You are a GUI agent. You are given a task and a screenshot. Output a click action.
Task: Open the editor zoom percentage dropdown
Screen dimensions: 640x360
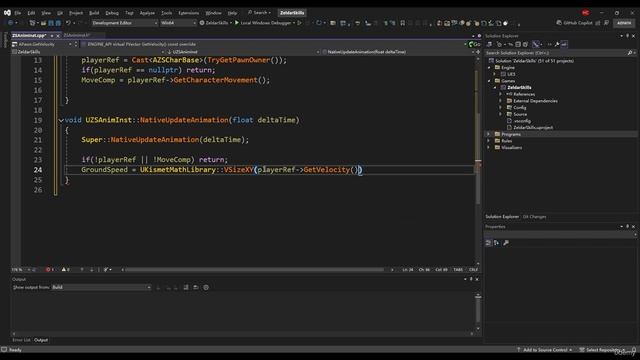[20, 270]
